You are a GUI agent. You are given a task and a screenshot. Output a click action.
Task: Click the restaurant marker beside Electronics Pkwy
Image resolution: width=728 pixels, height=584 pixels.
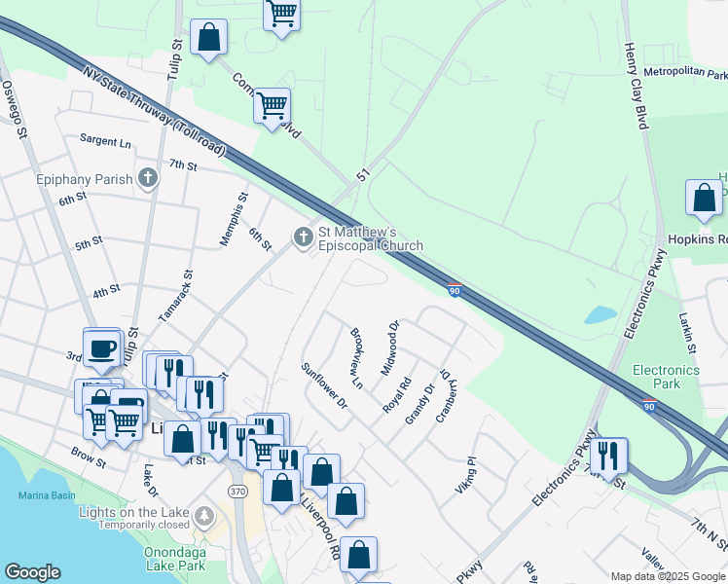[608, 455]
